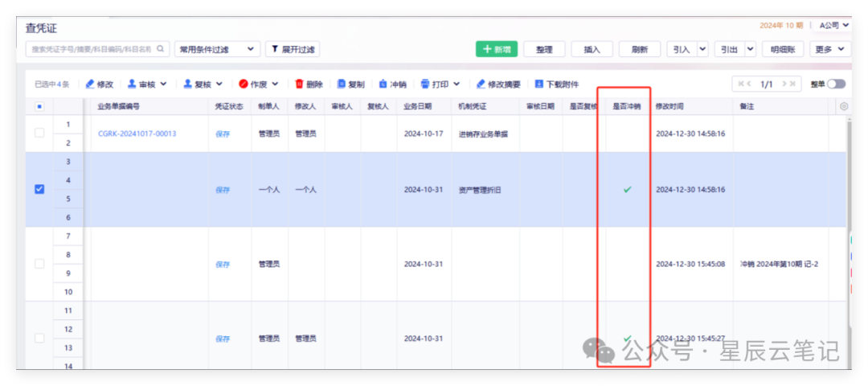Toggle the 整单 switch
Viewport: 868px width, 386px height.
pos(836,84)
